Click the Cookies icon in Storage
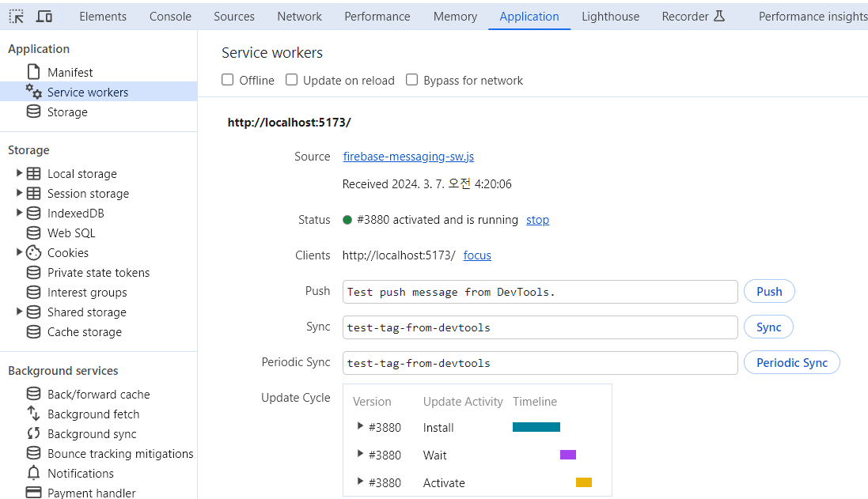This screenshot has width=868, height=499. 33,253
